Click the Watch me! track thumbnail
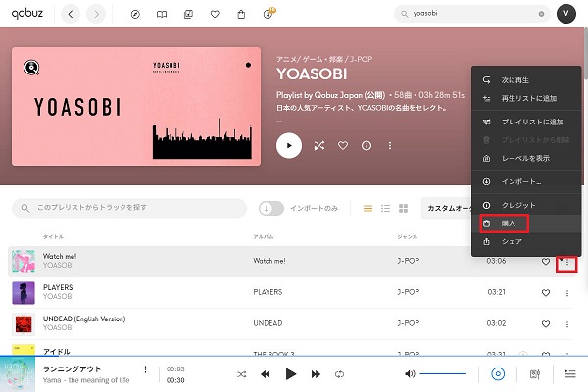Screen dimensions: 588x392 [x=24, y=262]
